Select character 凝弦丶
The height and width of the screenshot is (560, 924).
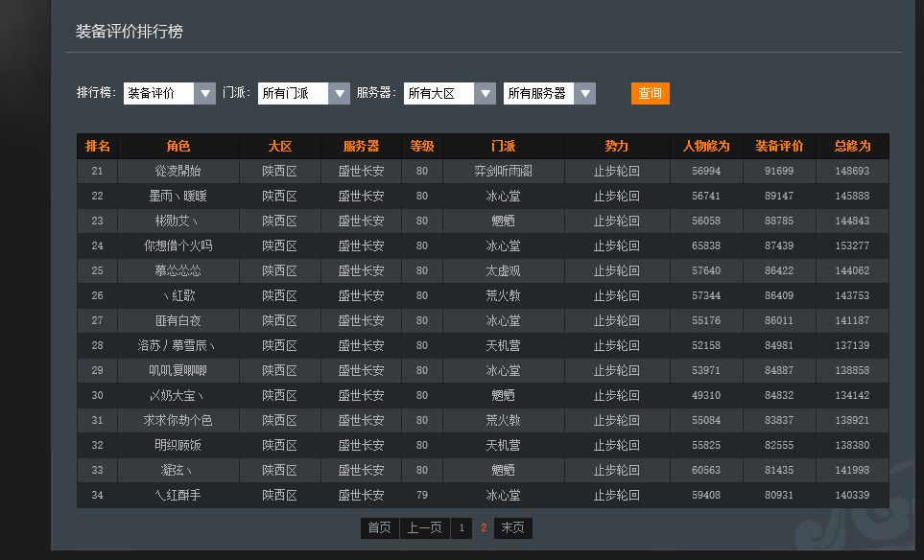coord(177,470)
